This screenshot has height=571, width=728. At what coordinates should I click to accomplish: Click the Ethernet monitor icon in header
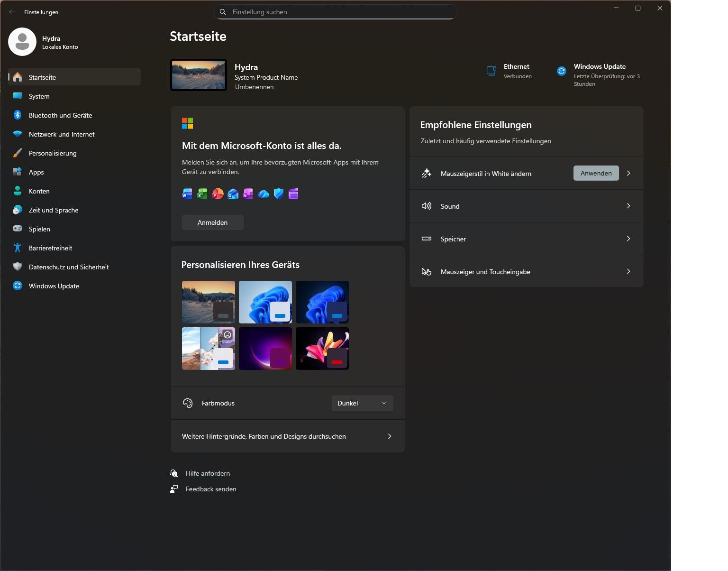(x=491, y=71)
